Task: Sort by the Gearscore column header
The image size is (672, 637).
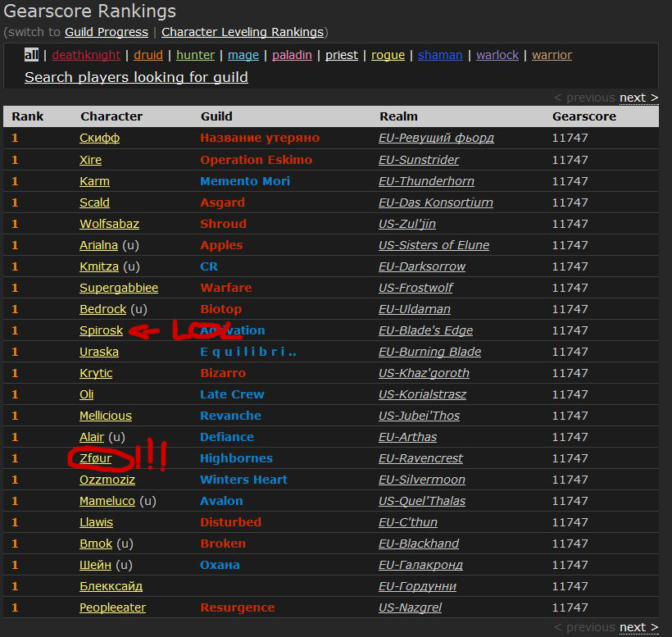Action: pos(584,116)
